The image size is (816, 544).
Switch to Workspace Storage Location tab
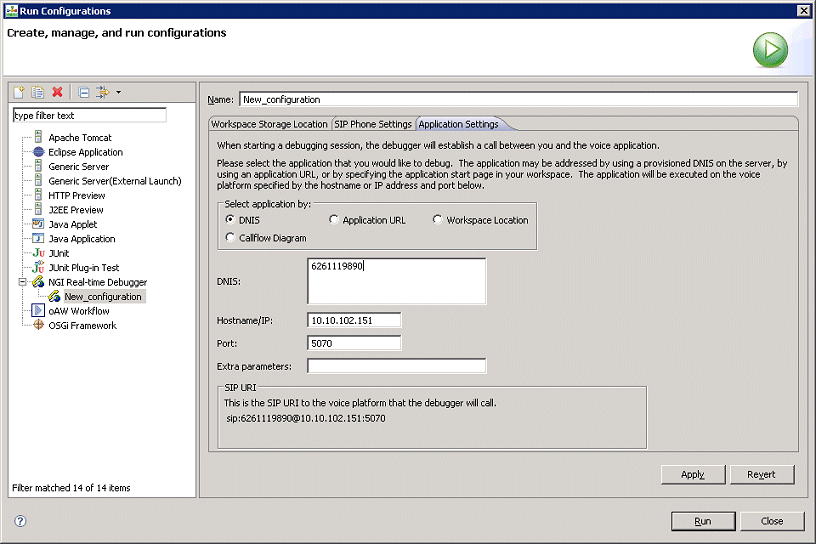[x=269, y=124]
